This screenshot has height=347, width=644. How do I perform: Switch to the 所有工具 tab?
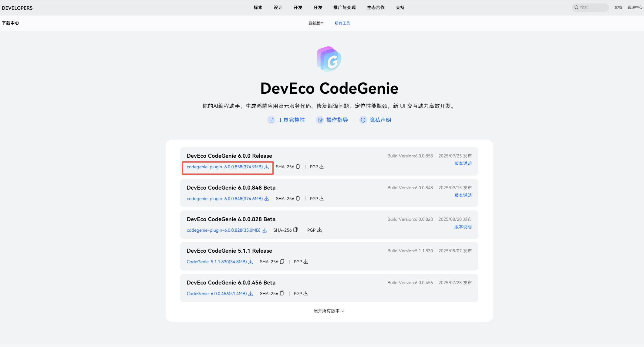coord(342,23)
